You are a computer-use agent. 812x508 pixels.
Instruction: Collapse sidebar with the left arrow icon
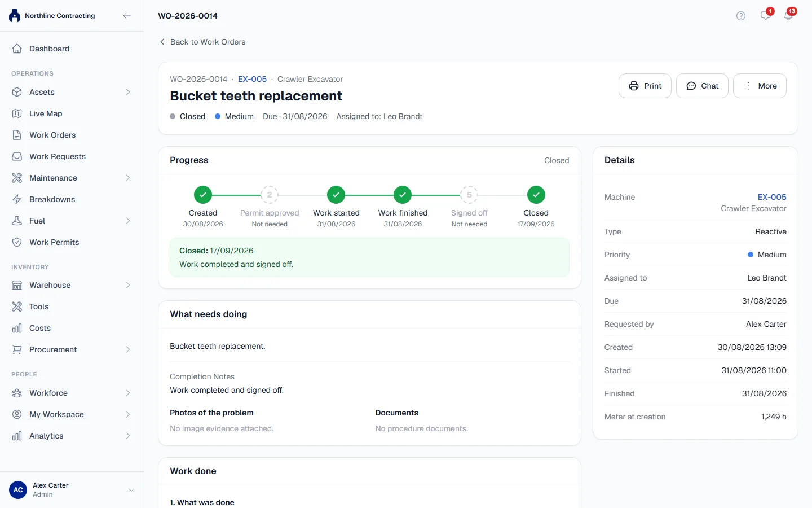(x=127, y=16)
